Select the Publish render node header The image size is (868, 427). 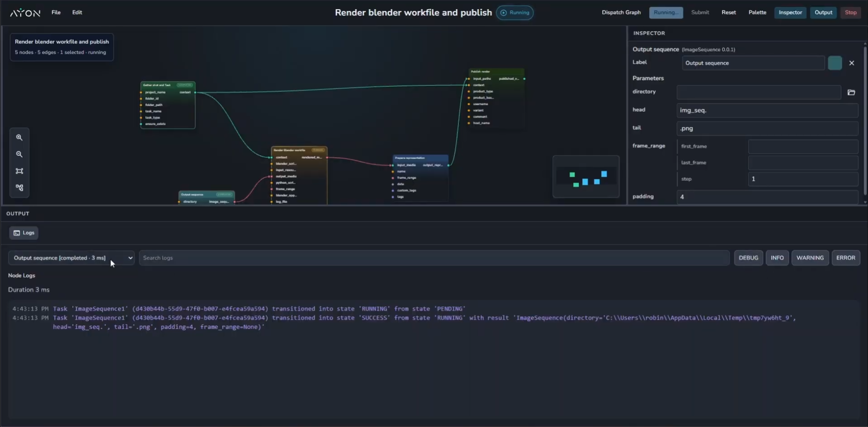click(496, 71)
